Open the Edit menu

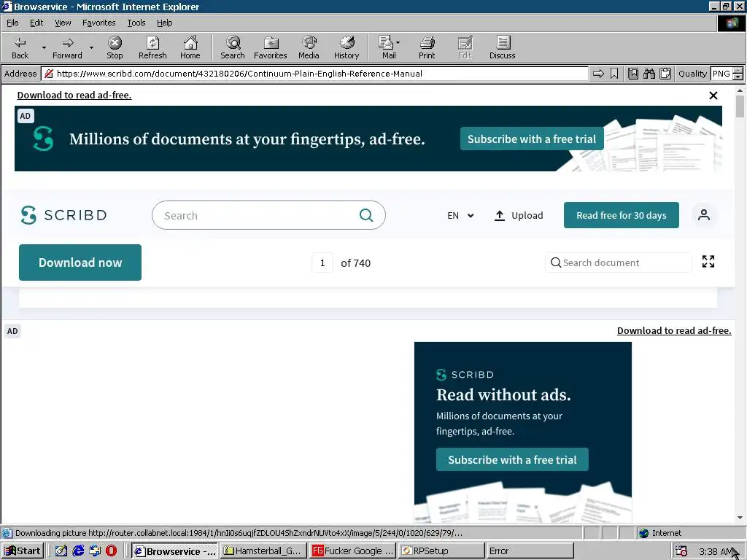(36, 23)
